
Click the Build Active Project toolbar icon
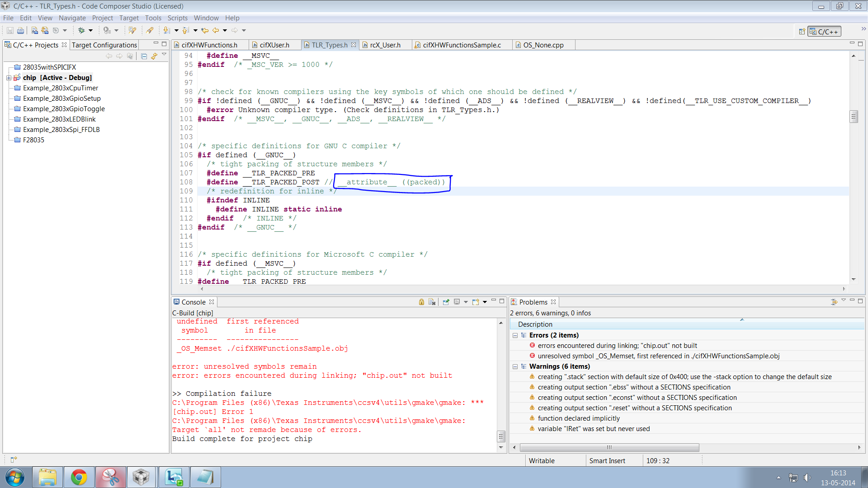(x=34, y=30)
